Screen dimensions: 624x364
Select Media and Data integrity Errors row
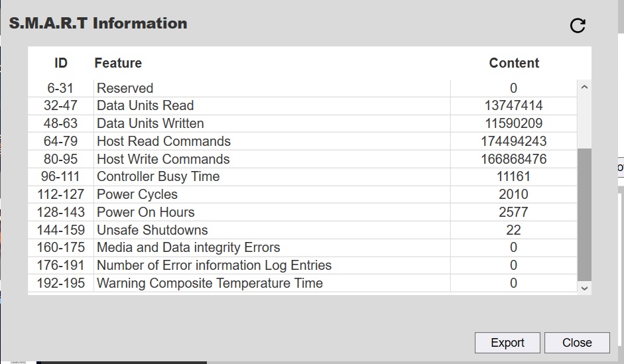(302, 247)
